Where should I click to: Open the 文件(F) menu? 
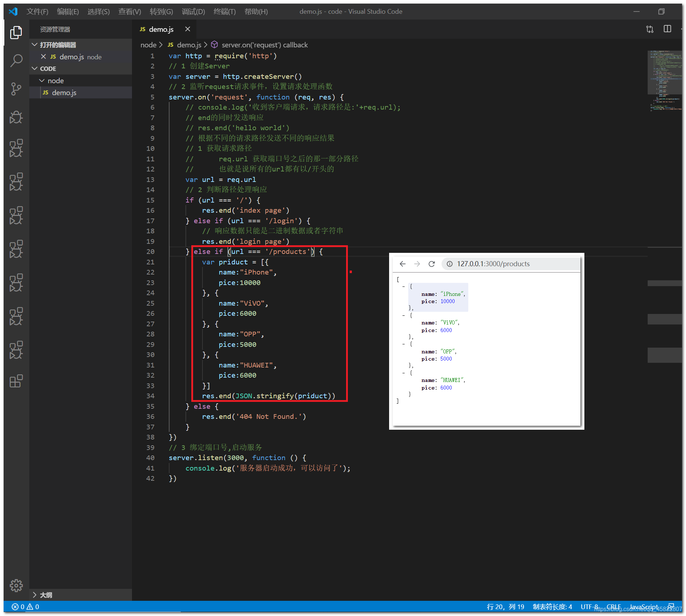pos(37,12)
